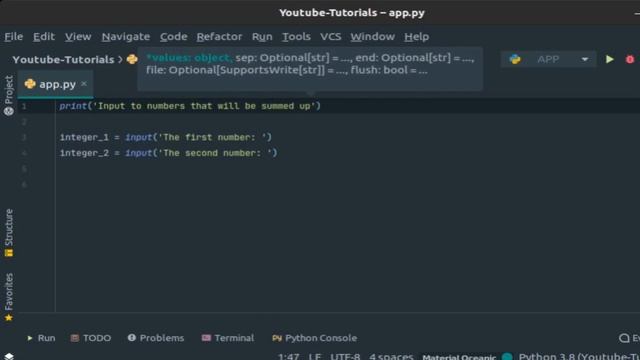The image size is (640, 360).
Task: Close the app.py tab
Action: point(84,83)
